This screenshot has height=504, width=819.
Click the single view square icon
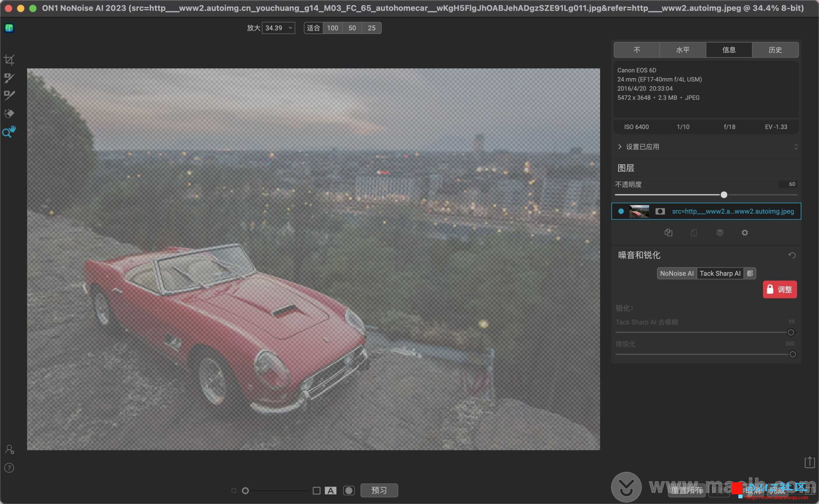(x=317, y=491)
